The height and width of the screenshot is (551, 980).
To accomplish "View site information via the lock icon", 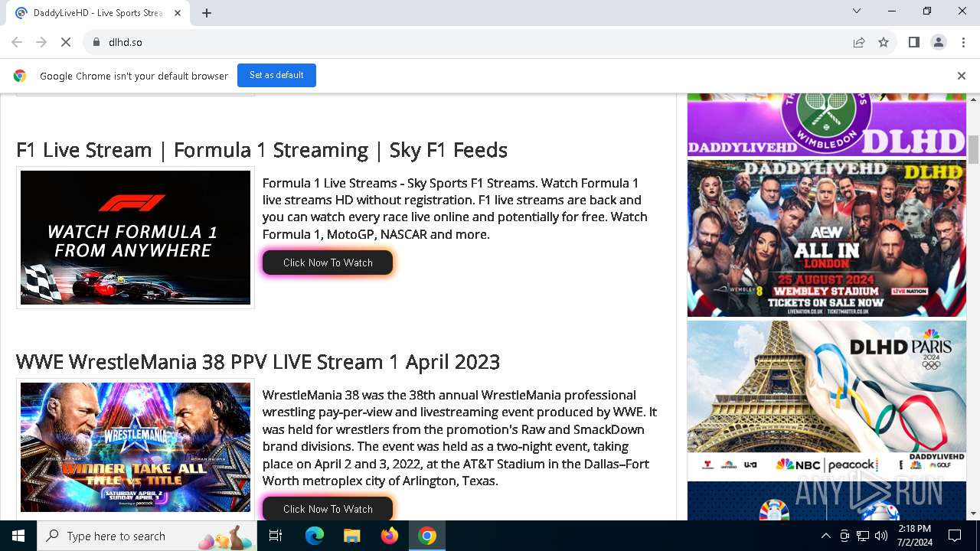I will click(x=96, y=42).
